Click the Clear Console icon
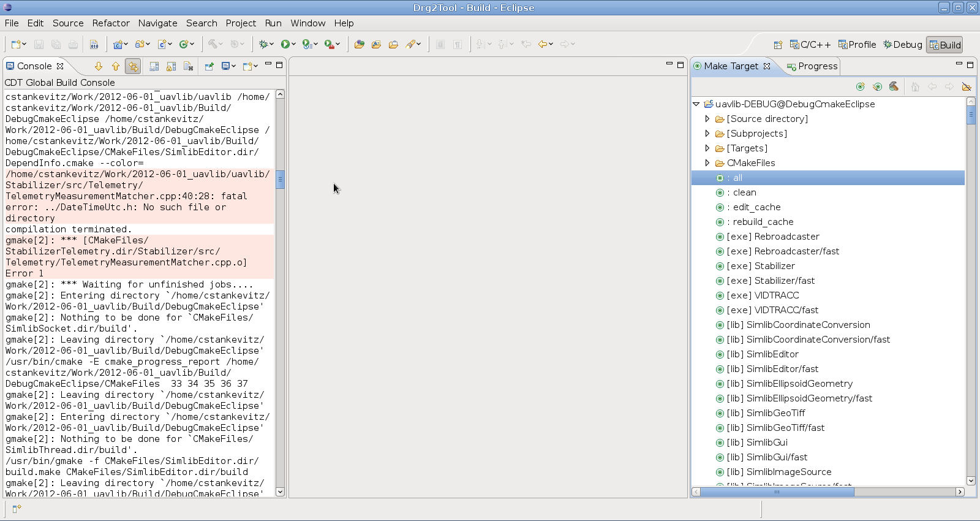 [x=189, y=66]
